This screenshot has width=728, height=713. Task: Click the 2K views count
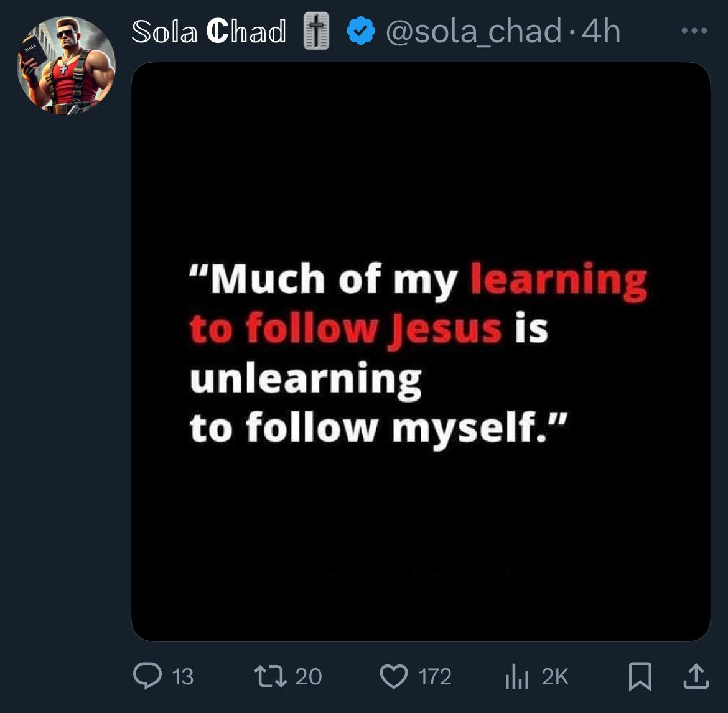pyautogui.click(x=555, y=677)
